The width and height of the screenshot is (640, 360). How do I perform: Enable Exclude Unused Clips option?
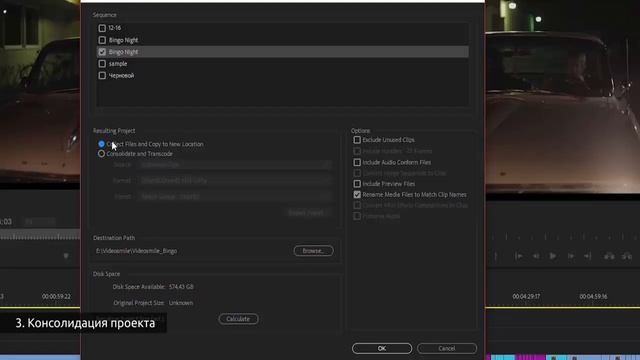[x=357, y=140]
